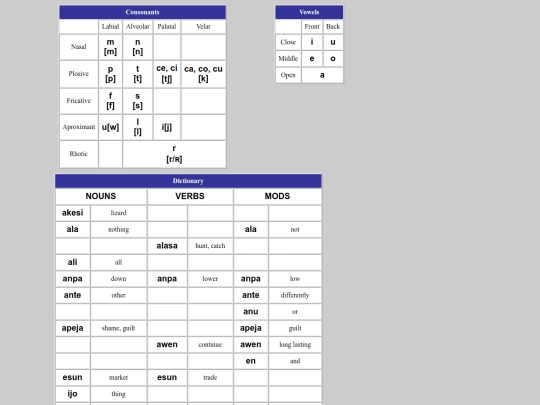Select the p [p] consonant cell
540x405 pixels.
coord(110,74)
